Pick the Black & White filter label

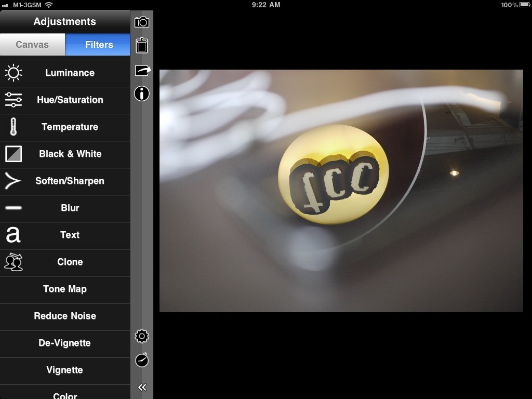70,154
